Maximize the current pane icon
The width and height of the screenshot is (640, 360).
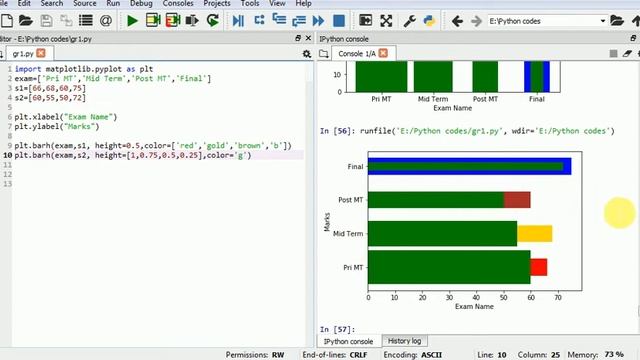[x=365, y=20]
